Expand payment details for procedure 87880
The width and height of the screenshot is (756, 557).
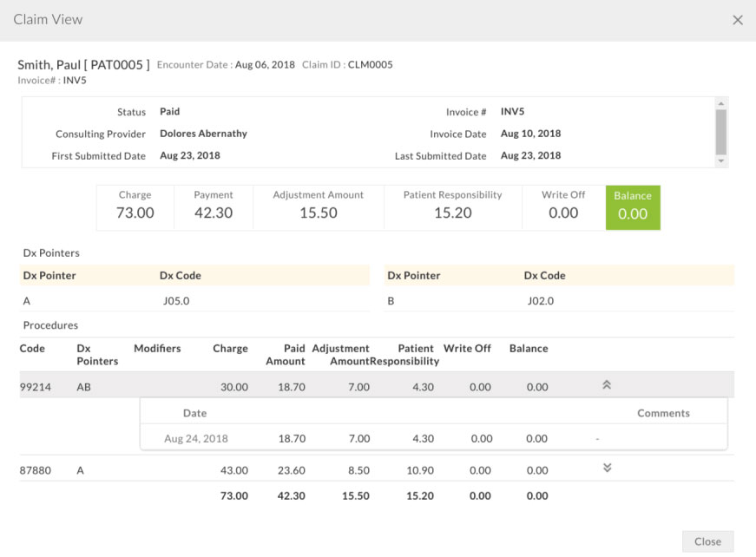607,469
